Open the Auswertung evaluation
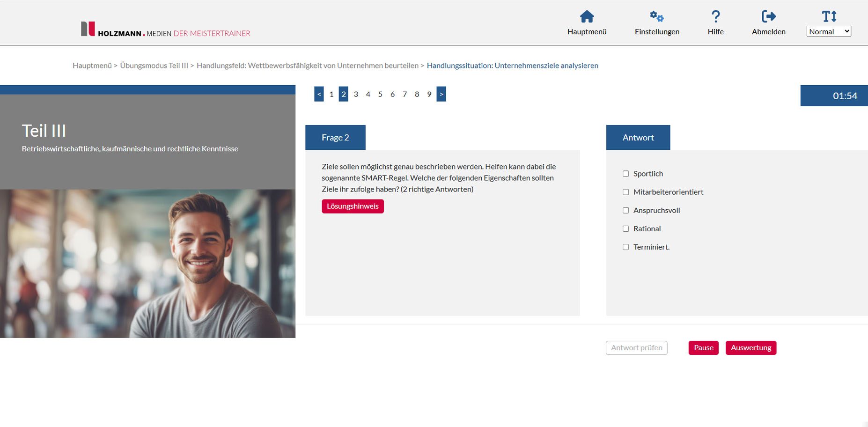 click(x=750, y=348)
